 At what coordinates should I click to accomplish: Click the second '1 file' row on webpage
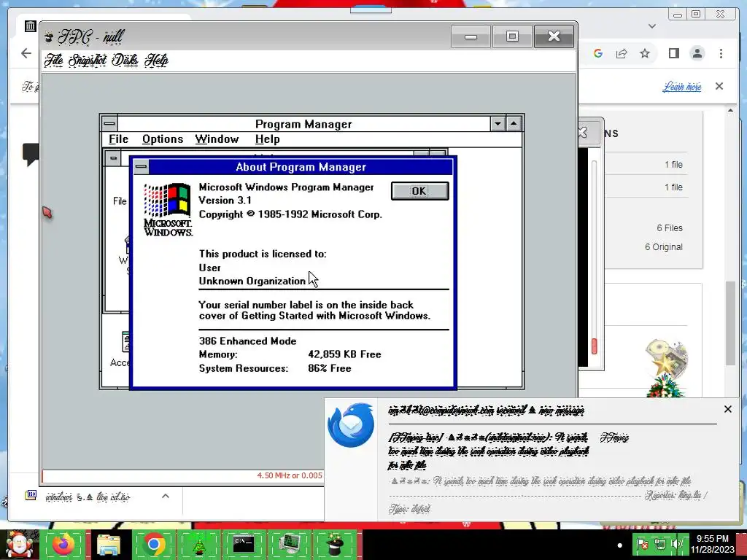pyautogui.click(x=673, y=187)
